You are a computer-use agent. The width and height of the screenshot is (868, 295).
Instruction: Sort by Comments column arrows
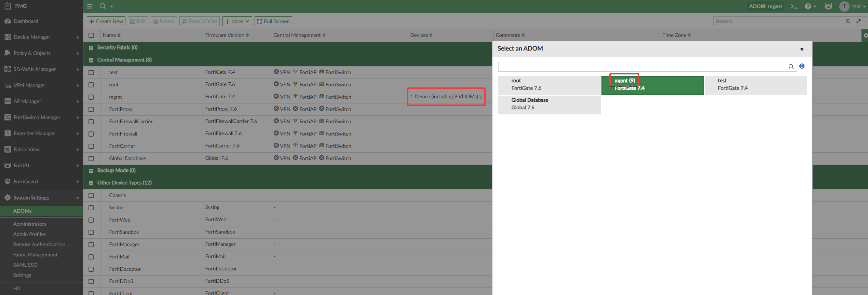523,35
